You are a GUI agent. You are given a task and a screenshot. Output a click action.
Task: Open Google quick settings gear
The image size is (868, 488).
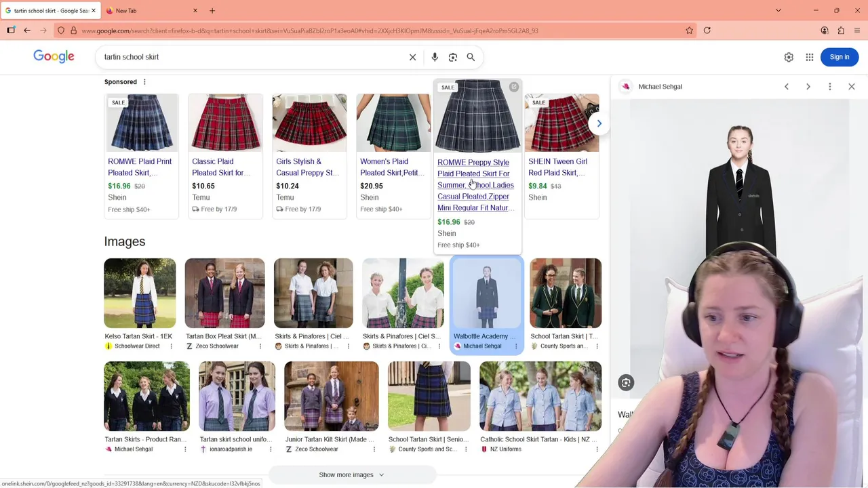coord(789,58)
